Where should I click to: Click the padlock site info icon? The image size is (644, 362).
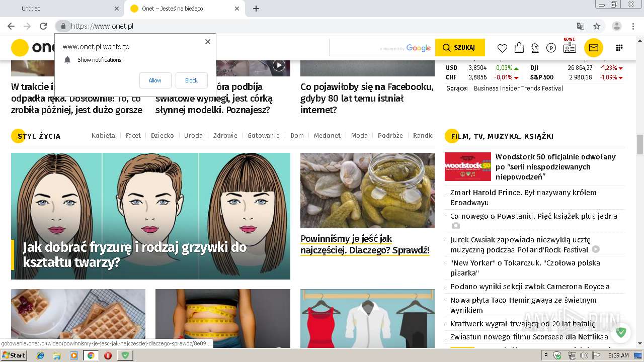coord(63,26)
